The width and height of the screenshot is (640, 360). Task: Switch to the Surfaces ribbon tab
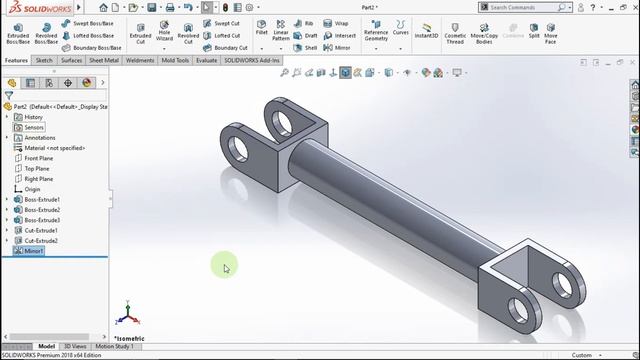[71, 60]
